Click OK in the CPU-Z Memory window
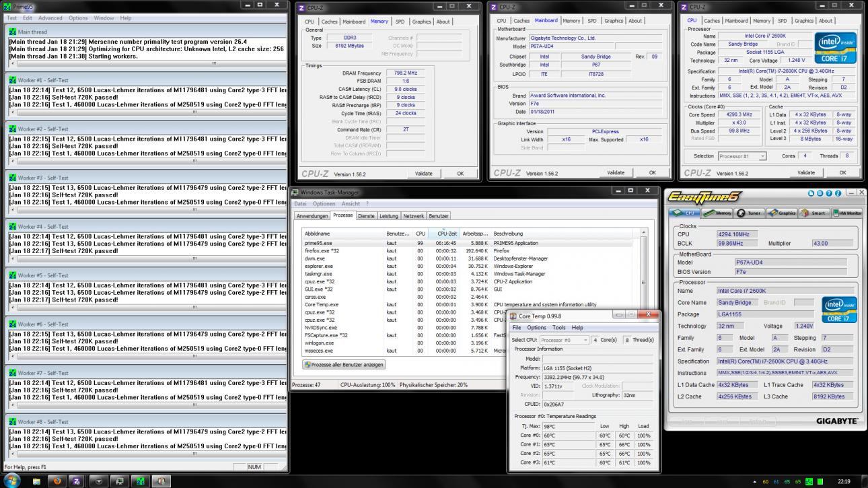Image resolution: width=868 pixels, height=488 pixels. pos(460,174)
